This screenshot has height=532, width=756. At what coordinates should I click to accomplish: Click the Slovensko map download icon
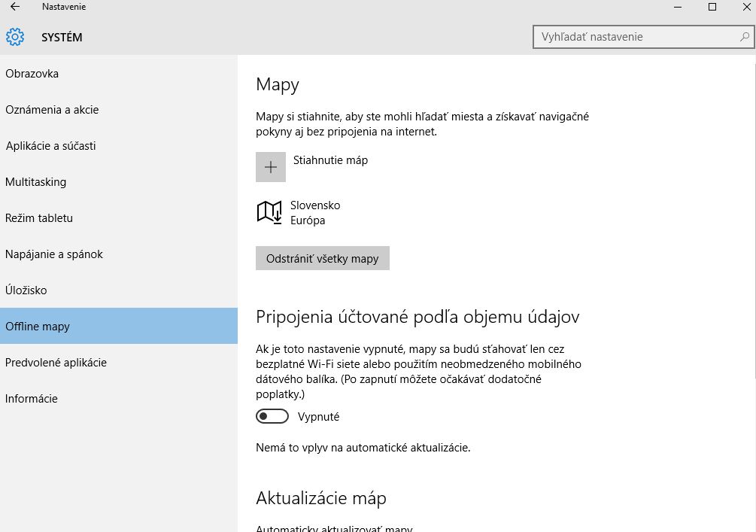coord(269,213)
